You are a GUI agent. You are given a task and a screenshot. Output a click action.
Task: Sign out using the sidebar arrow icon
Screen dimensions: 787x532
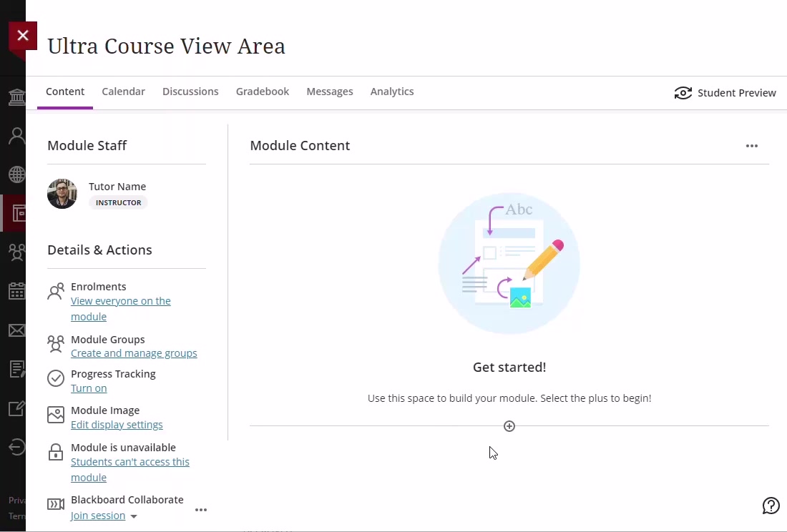(16, 447)
